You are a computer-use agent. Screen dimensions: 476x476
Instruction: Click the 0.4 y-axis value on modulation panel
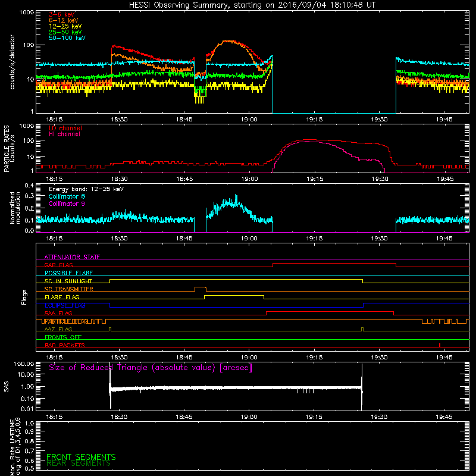(x=29, y=186)
